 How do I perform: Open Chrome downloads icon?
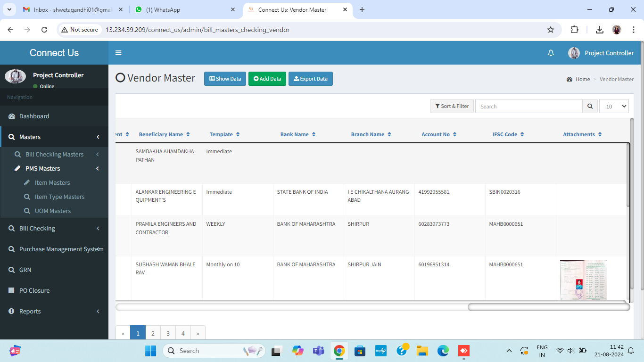[x=600, y=30]
